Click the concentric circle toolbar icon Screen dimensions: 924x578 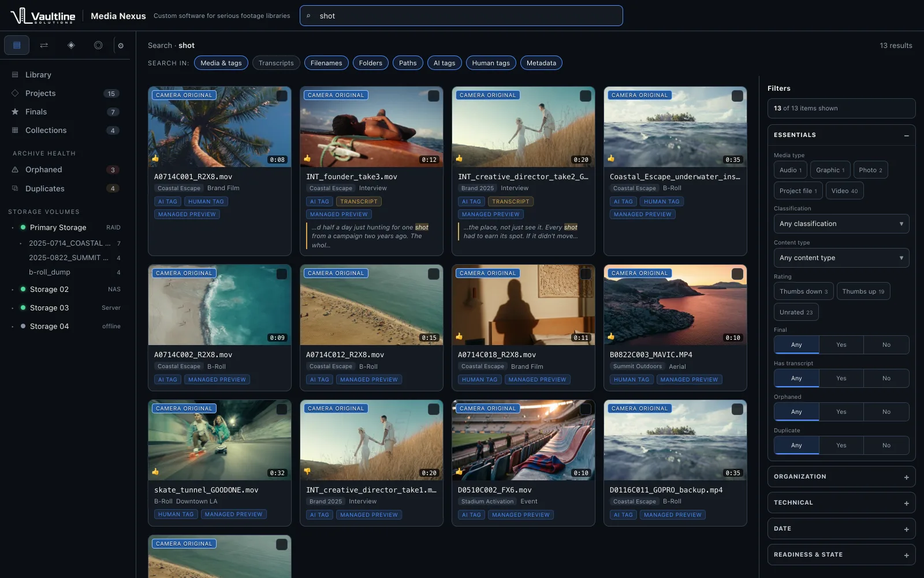coord(98,45)
